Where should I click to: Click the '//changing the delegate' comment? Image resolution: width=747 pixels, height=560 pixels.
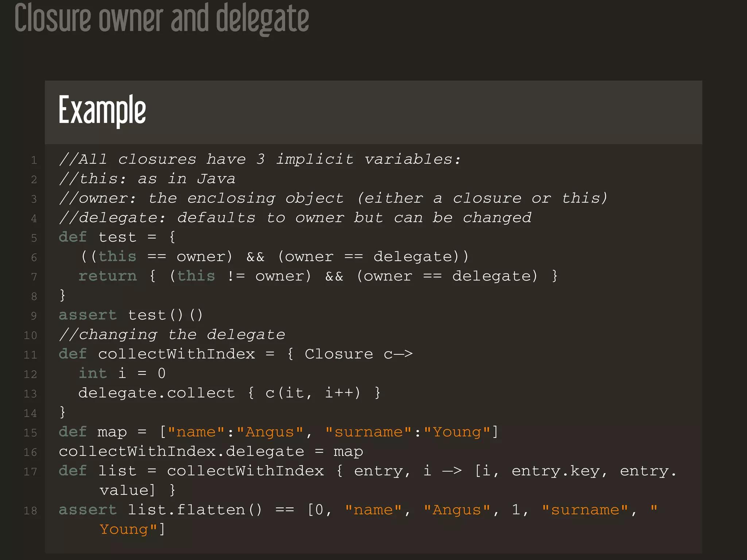[x=172, y=335]
